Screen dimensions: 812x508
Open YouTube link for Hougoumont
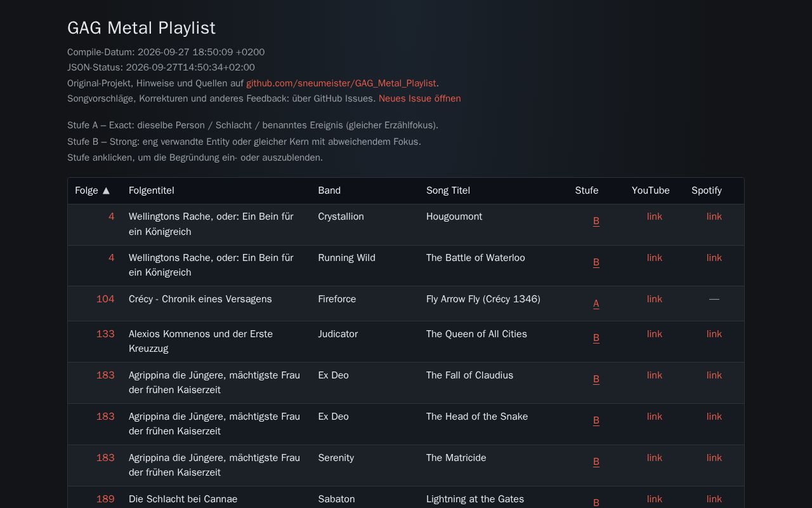(x=655, y=217)
